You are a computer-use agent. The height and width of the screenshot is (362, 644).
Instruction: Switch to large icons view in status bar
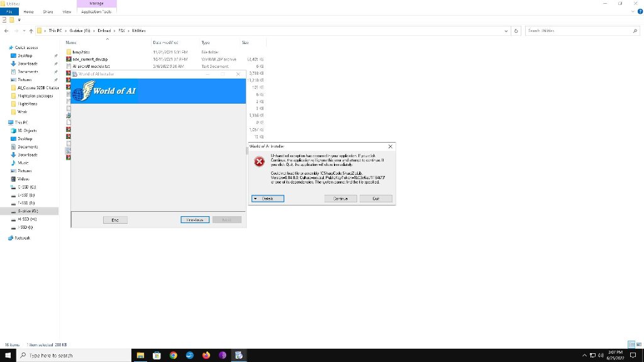pos(638,344)
